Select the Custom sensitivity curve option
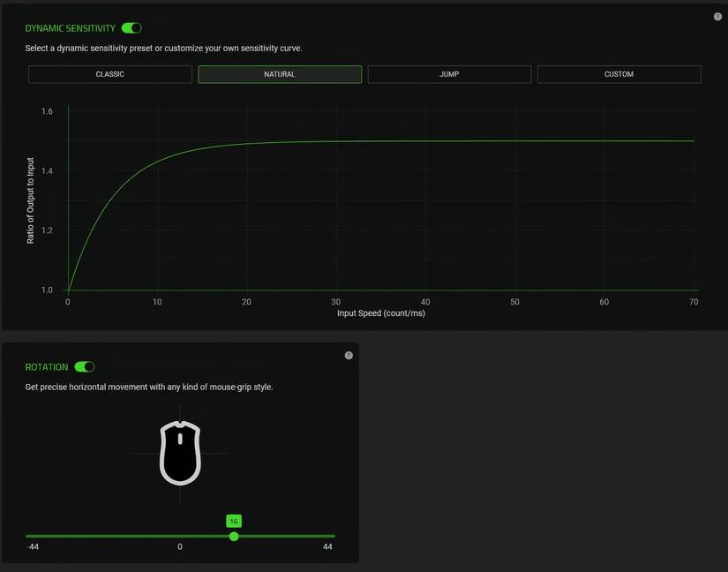This screenshot has height=572, width=728. pyautogui.click(x=619, y=74)
